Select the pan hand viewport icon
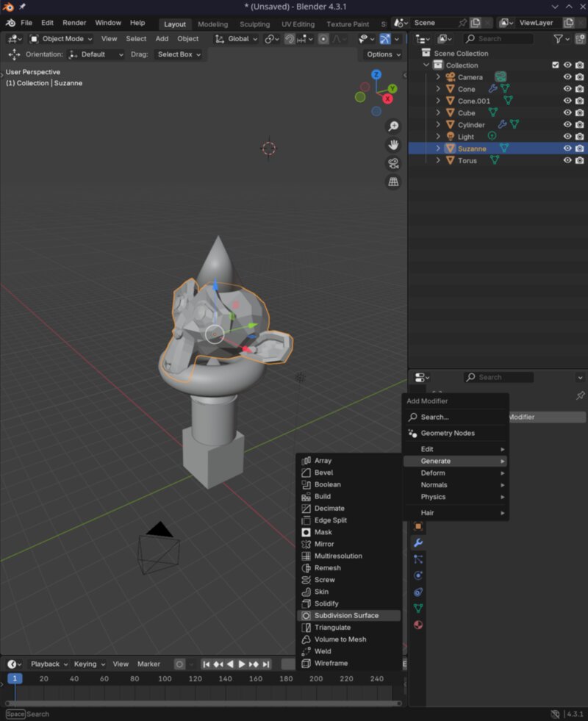This screenshot has width=588, height=721. point(393,145)
